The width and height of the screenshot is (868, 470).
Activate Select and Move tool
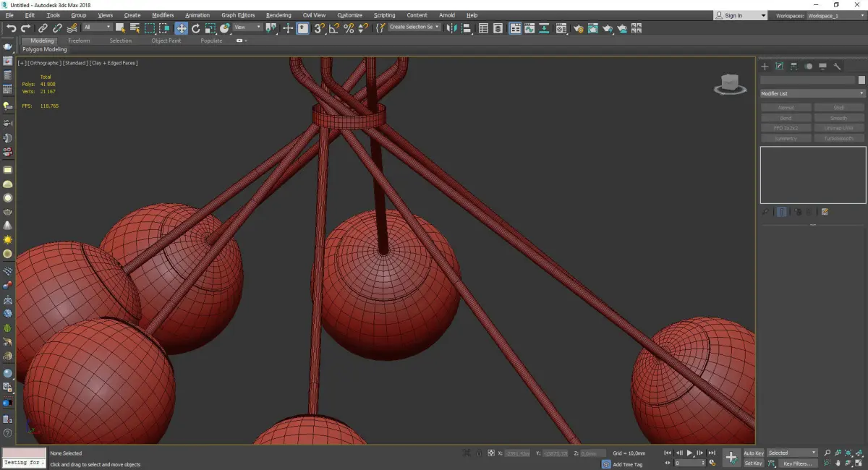click(x=181, y=28)
